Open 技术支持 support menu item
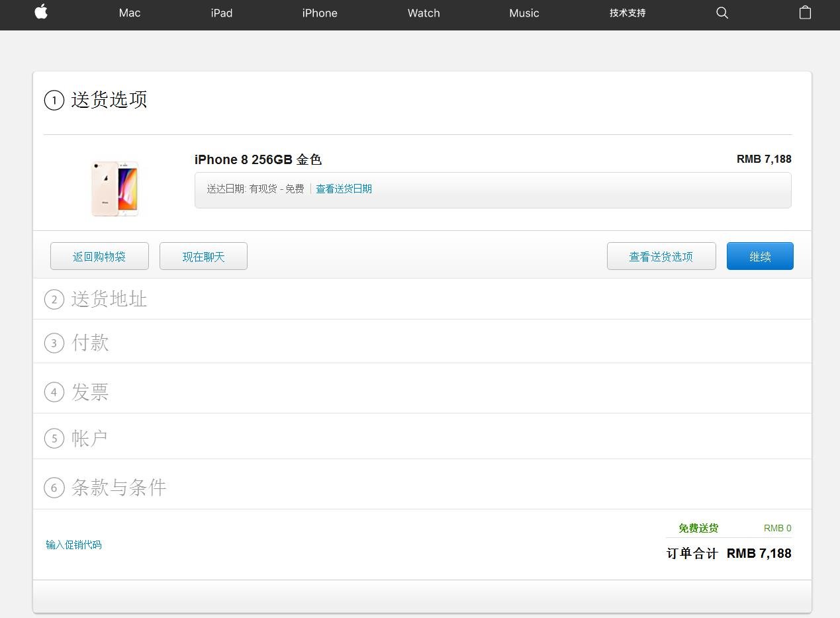This screenshot has width=840, height=618. click(628, 13)
